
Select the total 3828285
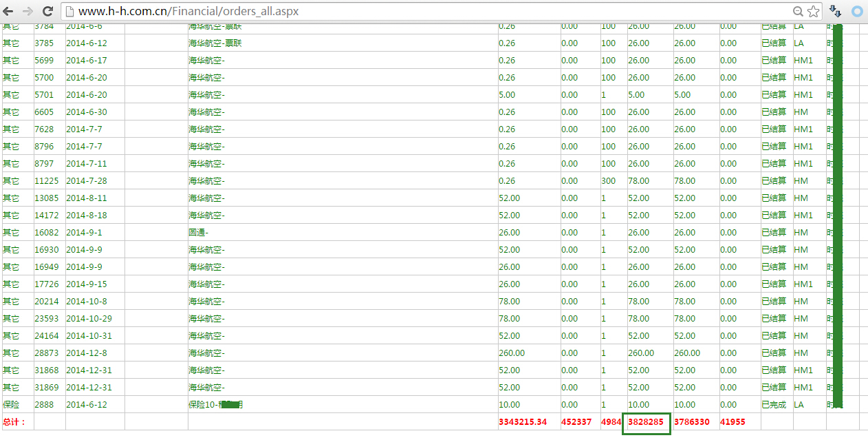click(x=646, y=421)
